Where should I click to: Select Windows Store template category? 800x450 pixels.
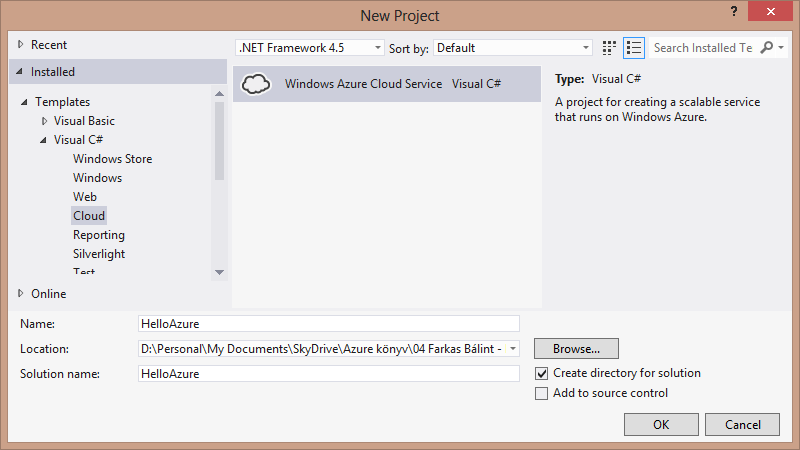(112, 159)
